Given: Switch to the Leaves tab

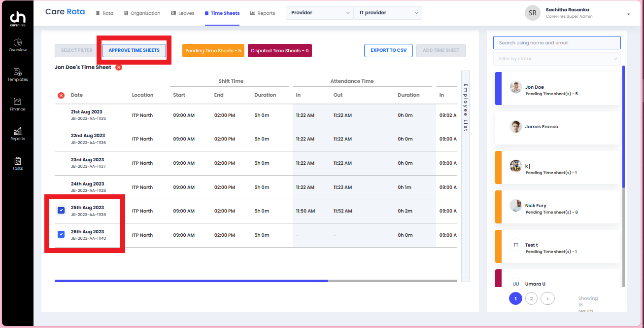Looking at the screenshot, I should pos(182,13).
